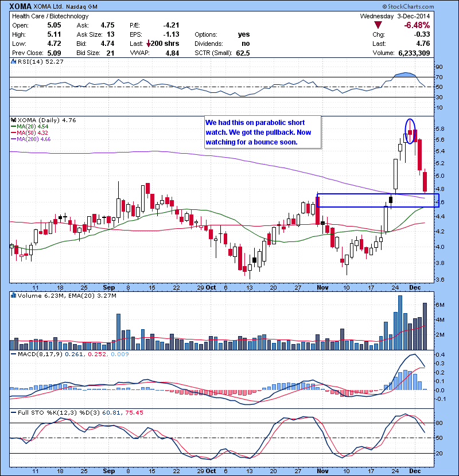Viewport: 459px width, 476px height.
Task: Click the Ask price 4.75
Action: (x=107, y=25)
